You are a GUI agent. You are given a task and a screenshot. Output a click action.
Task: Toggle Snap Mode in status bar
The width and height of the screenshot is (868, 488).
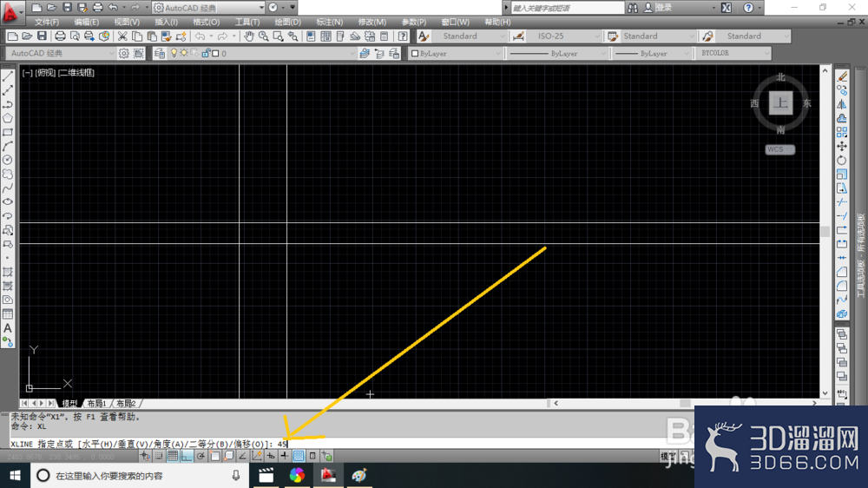159,456
